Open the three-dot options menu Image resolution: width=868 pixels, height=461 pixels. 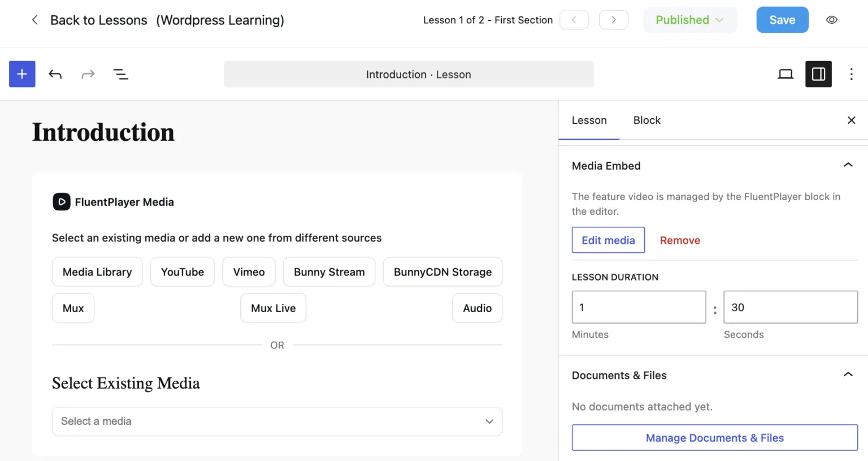click(x=851, y=74)
